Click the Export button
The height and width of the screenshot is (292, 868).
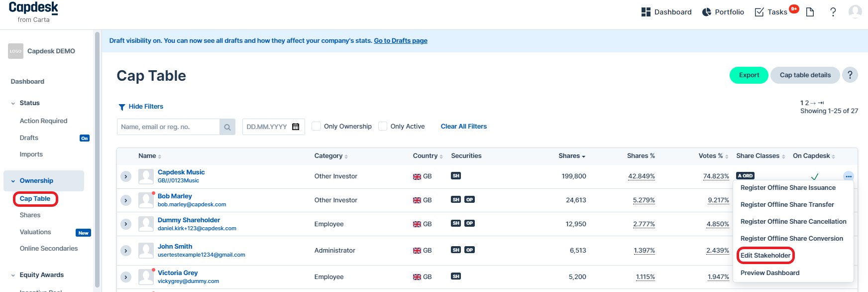(x=749, y=75)
